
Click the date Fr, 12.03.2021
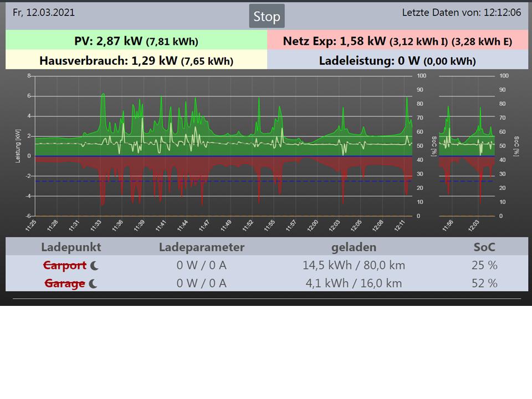(44, 13)
